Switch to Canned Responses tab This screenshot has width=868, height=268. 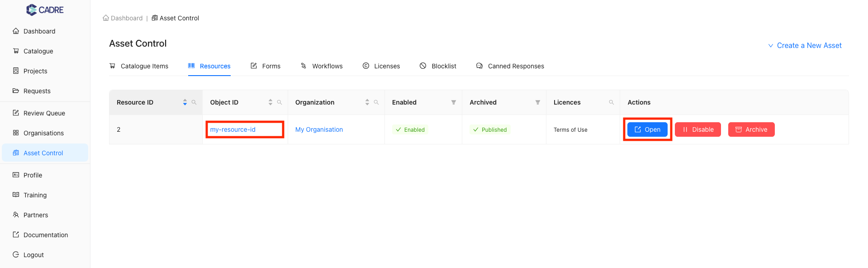point(510,66)
